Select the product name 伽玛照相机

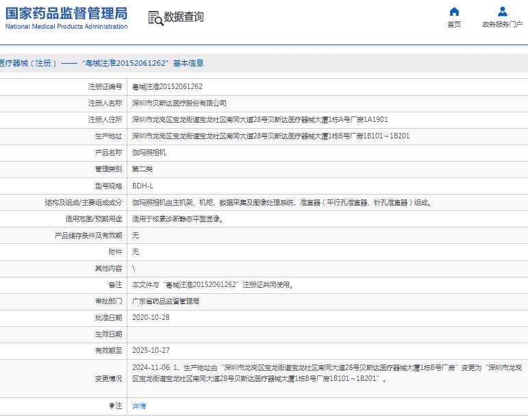click(149, 153)
